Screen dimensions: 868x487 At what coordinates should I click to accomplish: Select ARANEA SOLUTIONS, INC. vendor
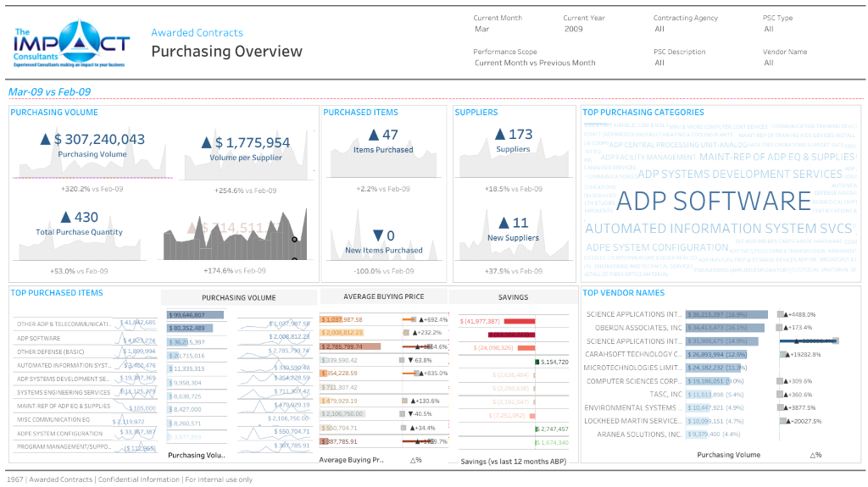click(x=639, y=434)
